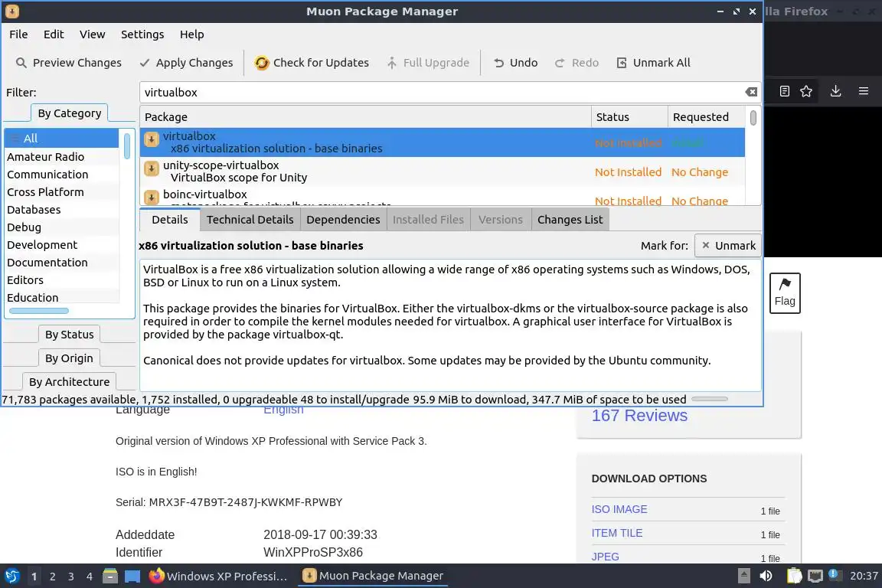Screen dimensions: 882x588
Task: Click the Package column header
Action: coord(366,117)
